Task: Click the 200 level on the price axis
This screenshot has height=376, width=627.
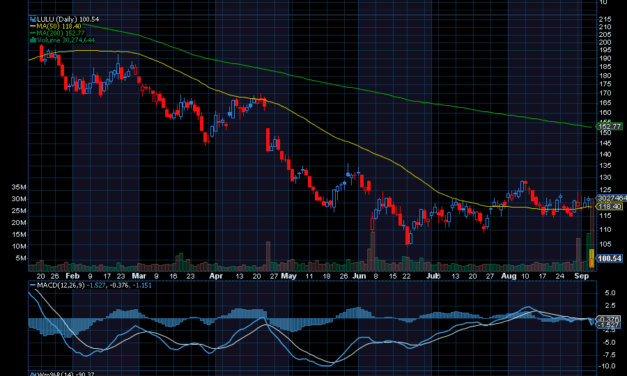Action: pyautogui.click(x=605, y=42)
